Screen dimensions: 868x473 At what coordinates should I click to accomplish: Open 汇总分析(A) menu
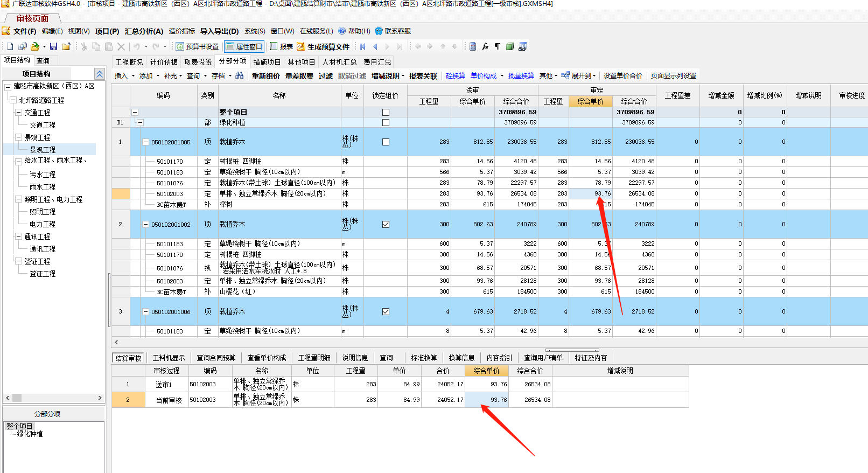(144, 31)
